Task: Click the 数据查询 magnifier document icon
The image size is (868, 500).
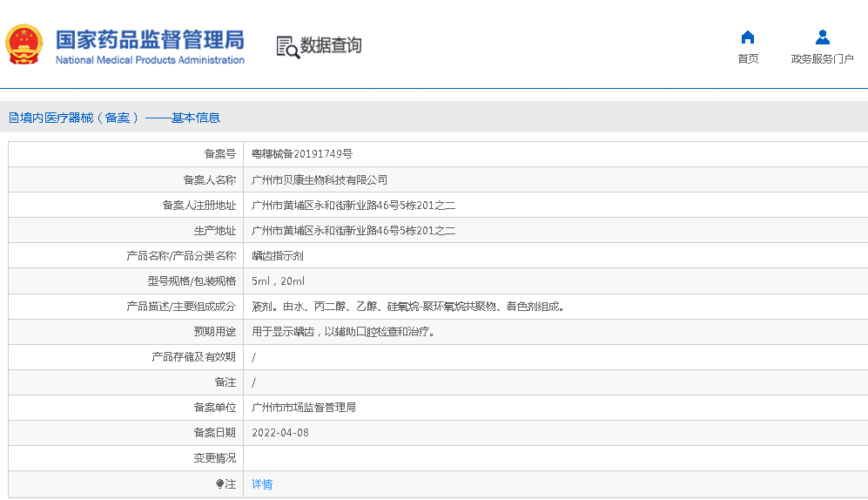Action: [287, 47]
